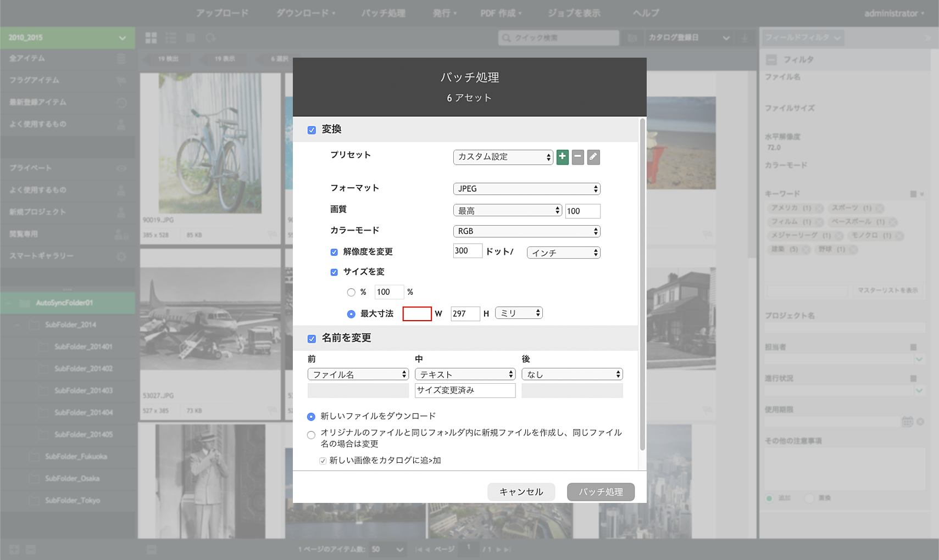The image size is (939, 560).
Task: Select 最新登録アイテム in sidebar
Action: click(x=68, y=102)
